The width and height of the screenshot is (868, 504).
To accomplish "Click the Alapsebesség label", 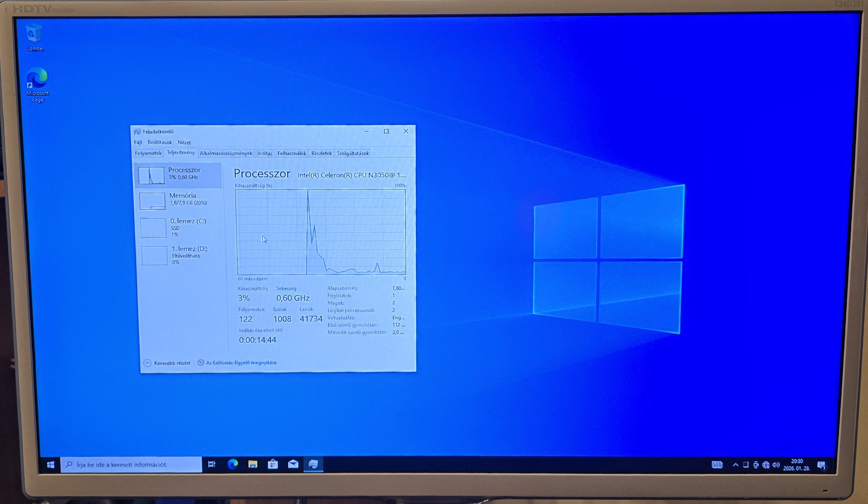I will point(343,289).
